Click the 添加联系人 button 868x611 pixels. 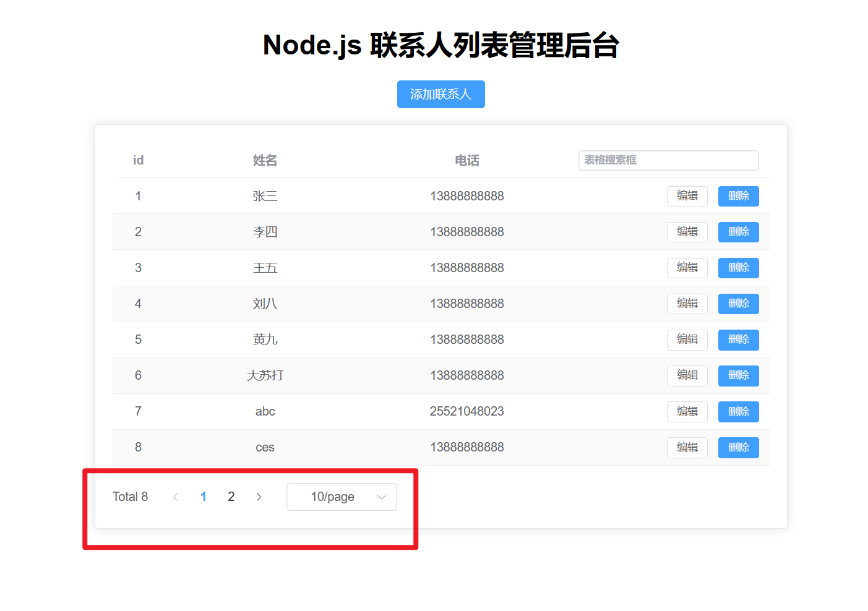(x=440, y=94)
